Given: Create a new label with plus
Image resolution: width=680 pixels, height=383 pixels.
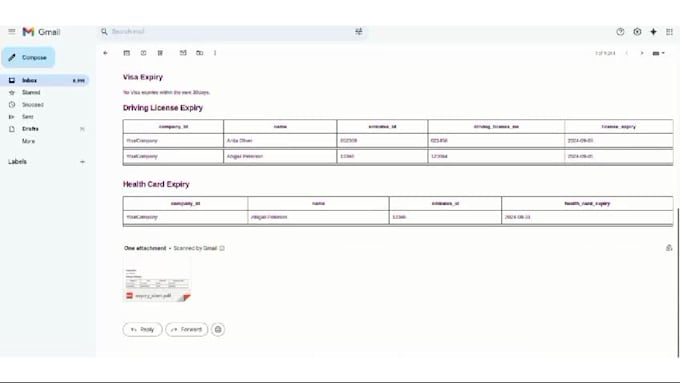Looking at the screenshot, I should point(82,162).
